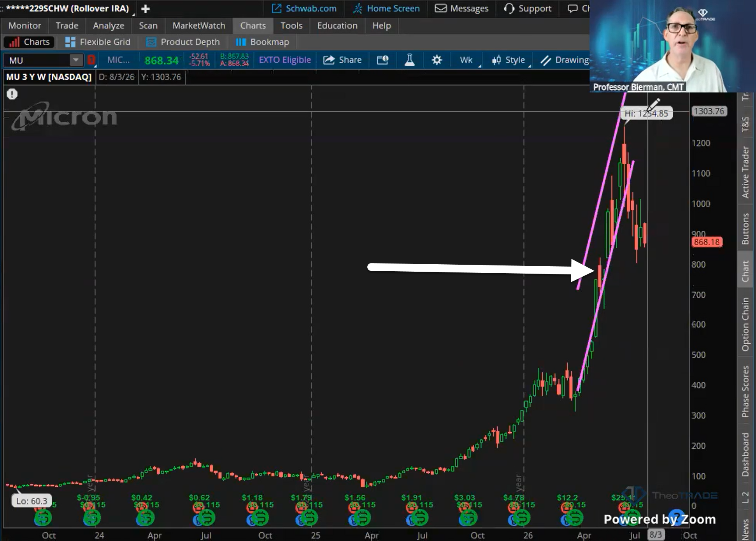Click the plus icon beside the account name
756x541 pixels.
145,9
